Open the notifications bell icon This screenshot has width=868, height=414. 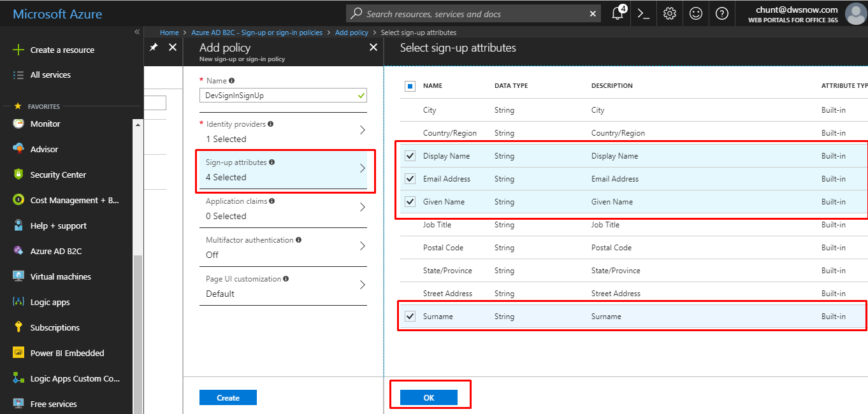(618, 13)
